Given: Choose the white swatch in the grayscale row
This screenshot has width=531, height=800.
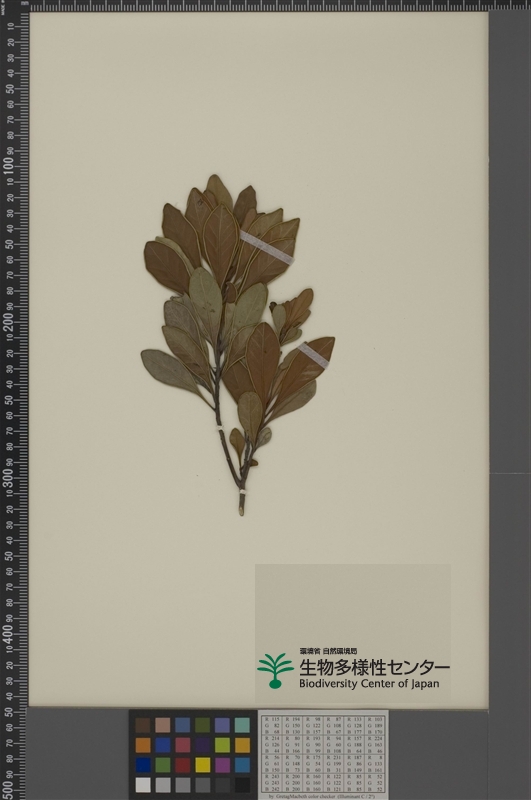Looking at the screenshot, I should click(143, 784).
